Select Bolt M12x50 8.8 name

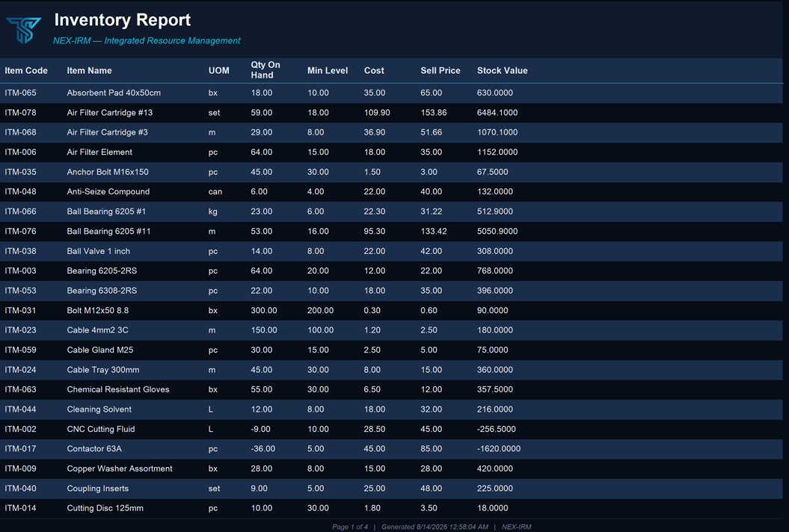click(98, 310)
